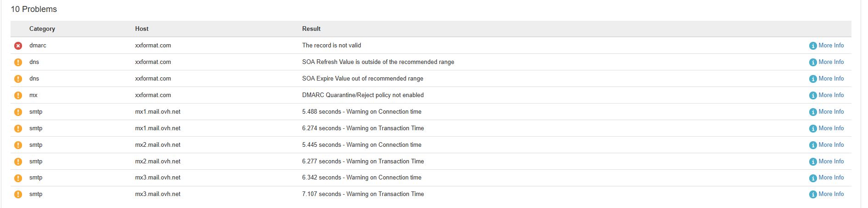The height and width of the screenshot is (208, 868).
Task: Click the red error icon for dmarc row
Action: (18, 46)
